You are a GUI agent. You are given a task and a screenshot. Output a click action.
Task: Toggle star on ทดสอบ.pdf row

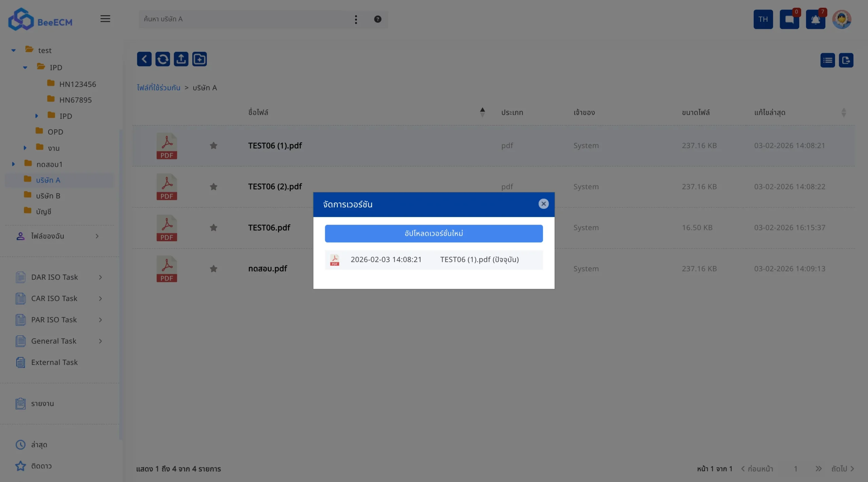(213, 269)
